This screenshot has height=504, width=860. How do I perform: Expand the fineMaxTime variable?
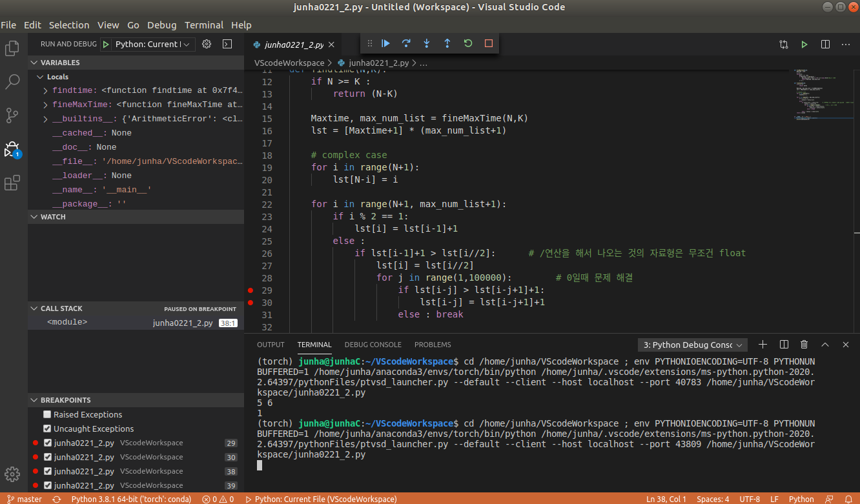pyautogui.click(x=45, y=105)
